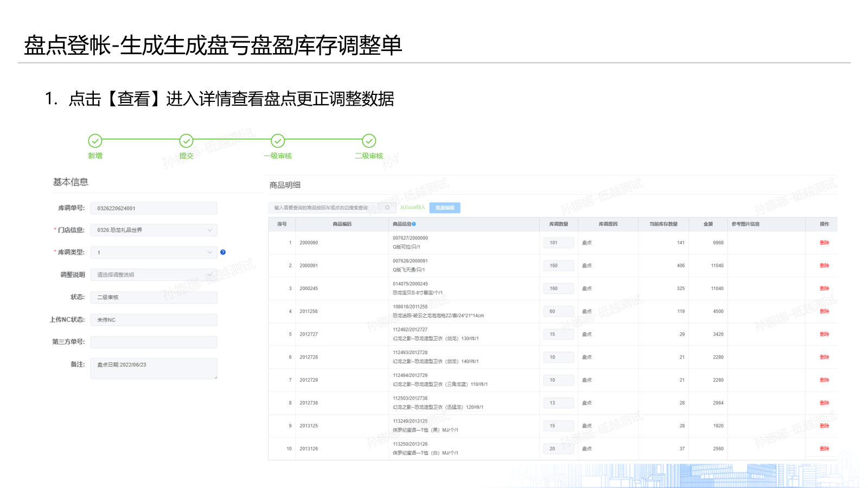Click the info icon beside 商品信息 header

[414, 224]
